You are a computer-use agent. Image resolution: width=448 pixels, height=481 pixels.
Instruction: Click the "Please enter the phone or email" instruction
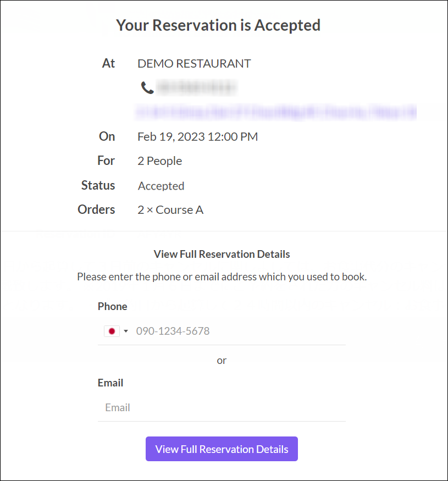pos(222,277)
